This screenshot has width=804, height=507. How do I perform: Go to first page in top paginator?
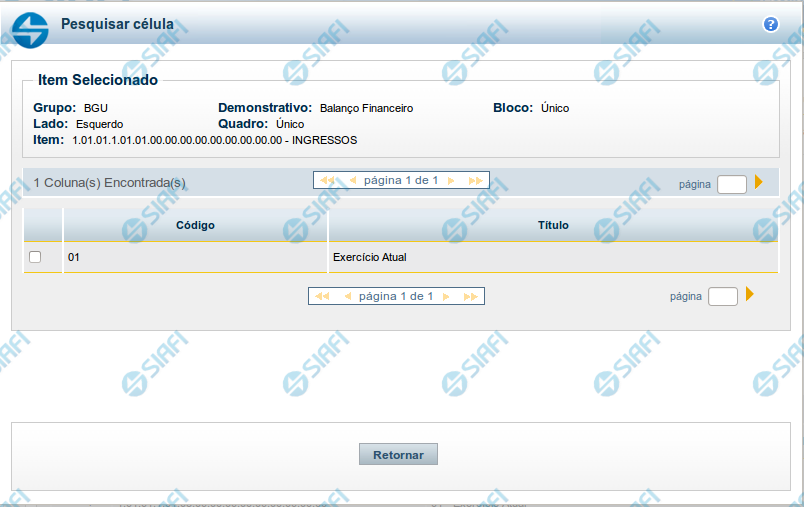click(326, 181)
